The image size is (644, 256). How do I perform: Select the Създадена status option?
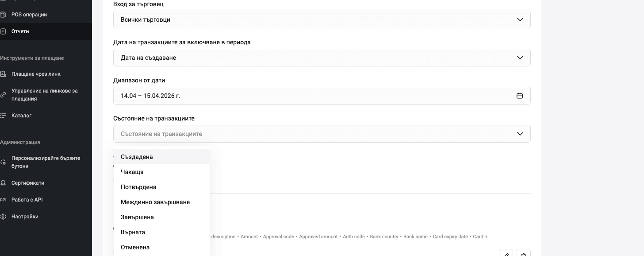tap(137, 157)
